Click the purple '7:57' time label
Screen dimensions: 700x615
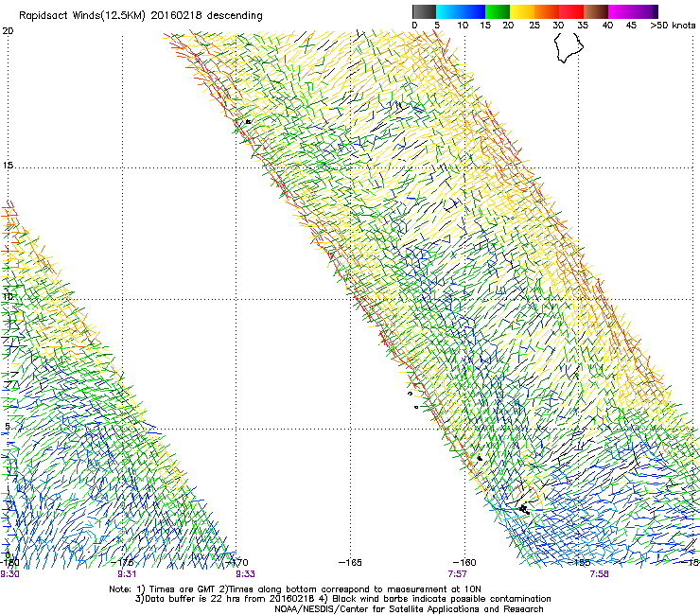pyautogui.click(x=457, y=574)
